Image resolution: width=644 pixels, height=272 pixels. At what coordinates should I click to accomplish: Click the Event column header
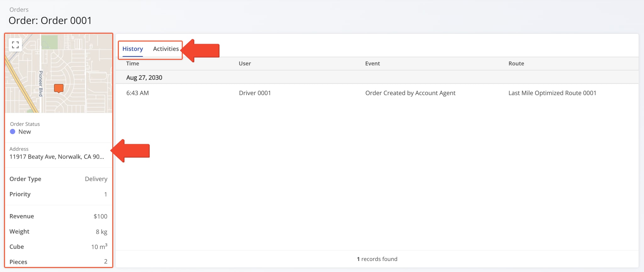click(x=372, y=64)
